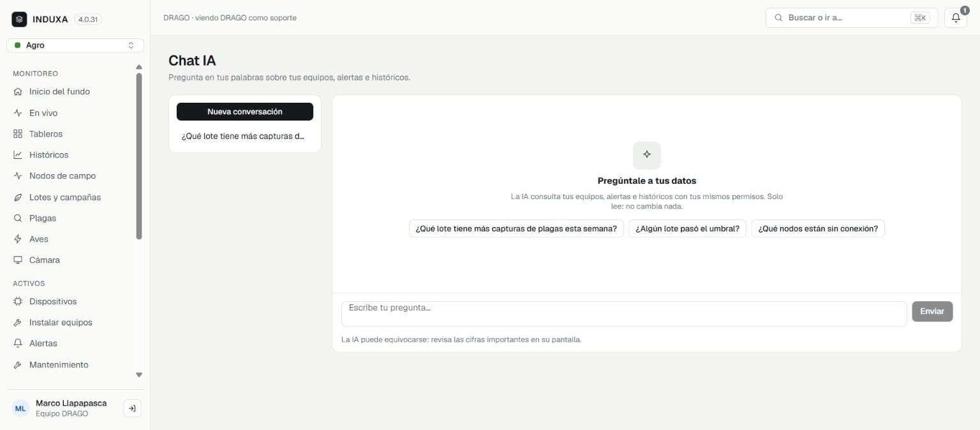Click the Marco Llapapasca user name
Viewport: 980px width, 430px height.
(x=71, y=403)
